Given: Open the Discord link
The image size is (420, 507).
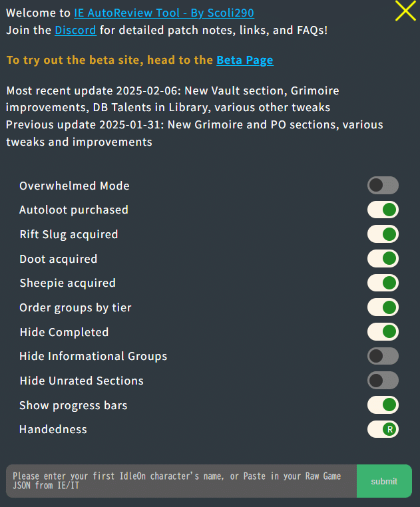Looking at the screenshot, I should click(75, 30).
